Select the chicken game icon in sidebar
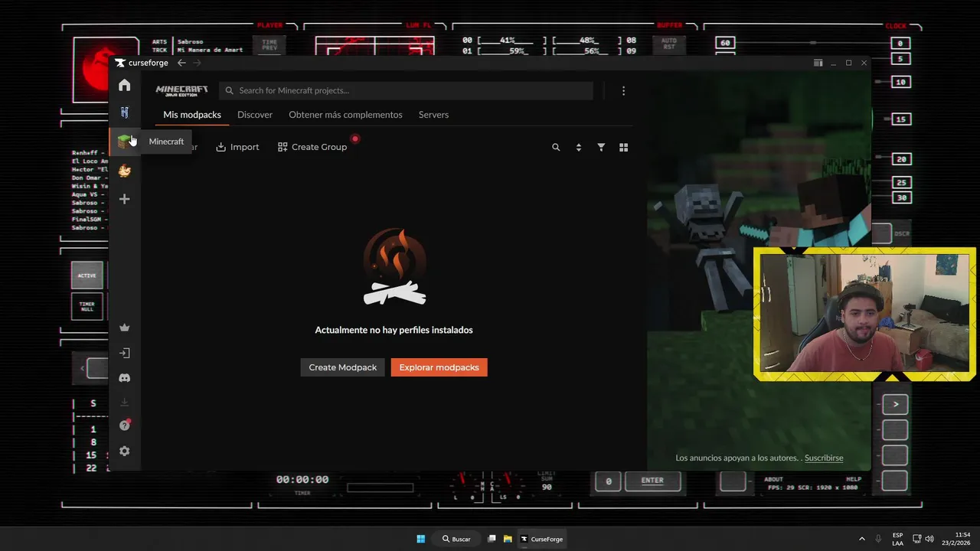The width and height of the screenshot is (980, 551). 124,171
